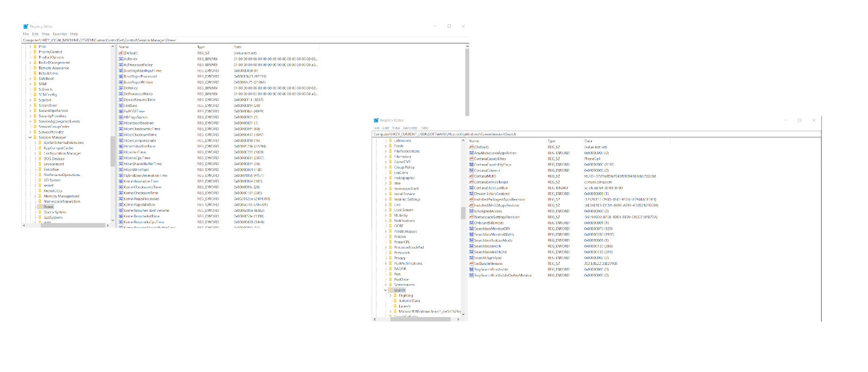Select the JumplistData tree key
Viewport: 868px width, 372px height.
(409, 301)
